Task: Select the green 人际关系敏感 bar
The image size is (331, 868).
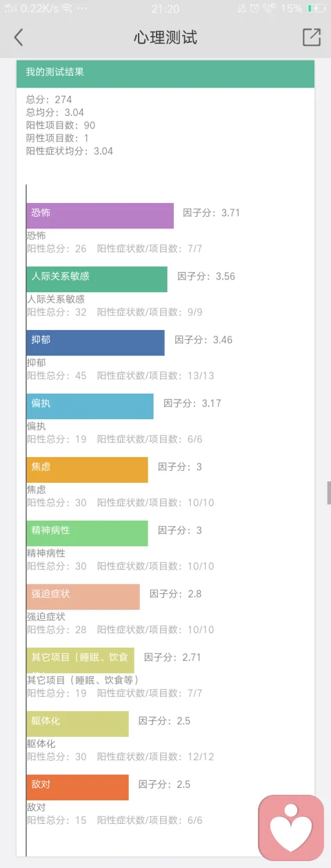Action: pos(97,279)
